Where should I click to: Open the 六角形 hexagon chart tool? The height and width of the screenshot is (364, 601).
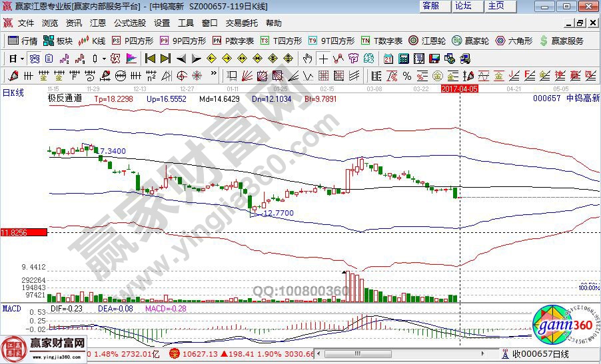coord(514,41)
